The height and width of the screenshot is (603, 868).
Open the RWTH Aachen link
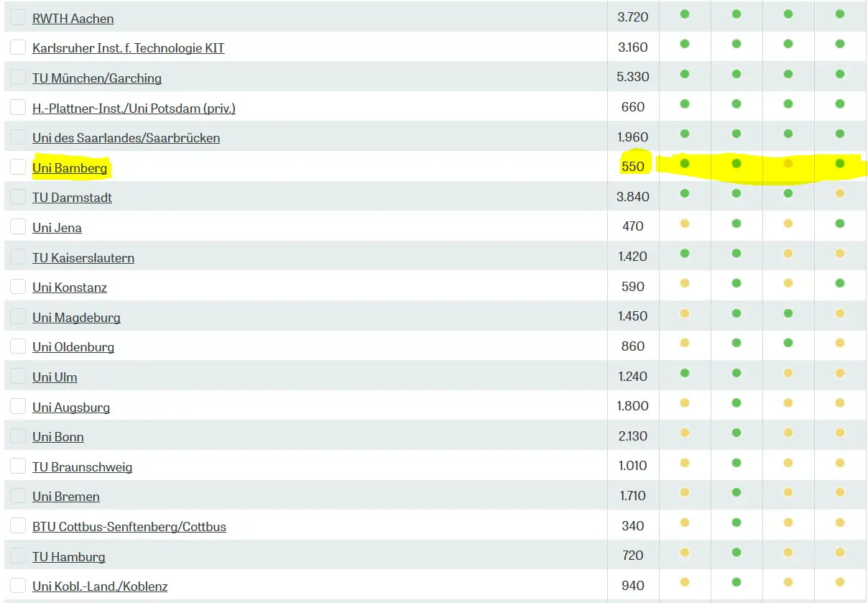73,18
